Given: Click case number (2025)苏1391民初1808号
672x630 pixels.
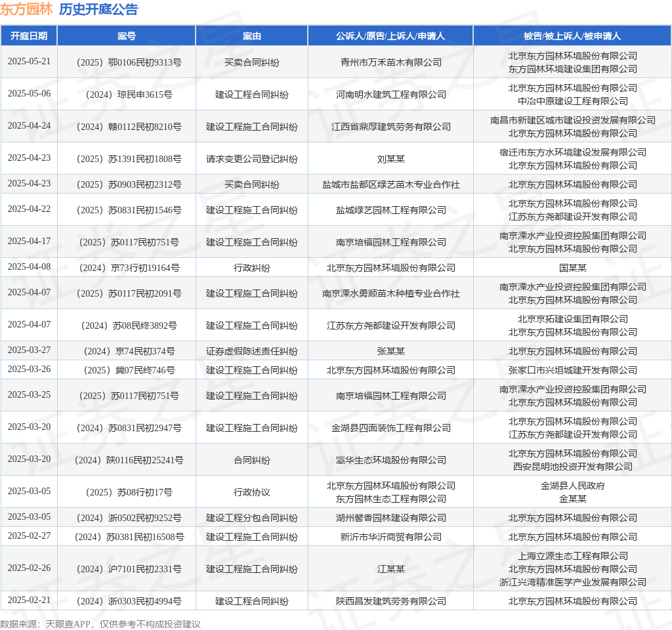Looking at the screenshot, I should coord(129,159).
